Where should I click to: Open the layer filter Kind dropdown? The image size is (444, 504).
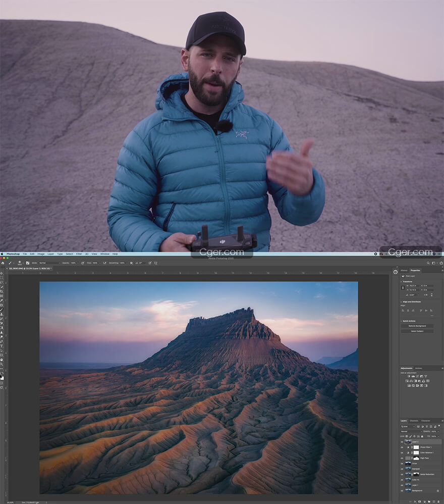(x=408, y=427)
